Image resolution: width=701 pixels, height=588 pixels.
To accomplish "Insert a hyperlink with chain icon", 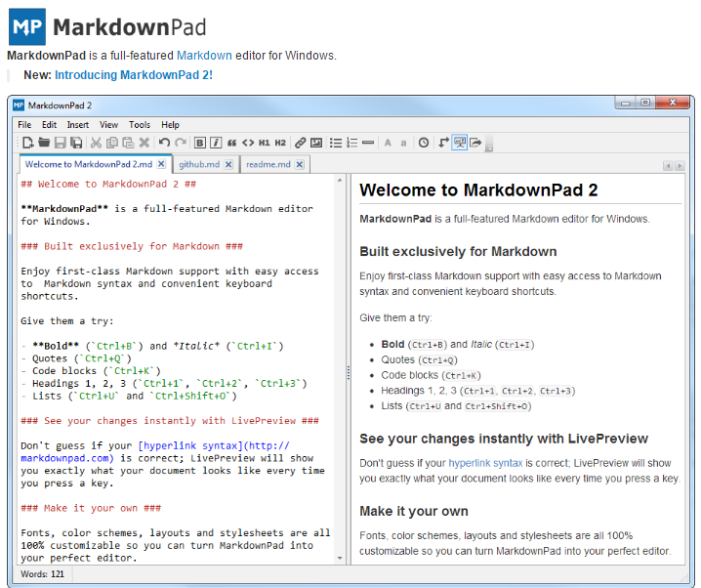I will tap(301, 143).
